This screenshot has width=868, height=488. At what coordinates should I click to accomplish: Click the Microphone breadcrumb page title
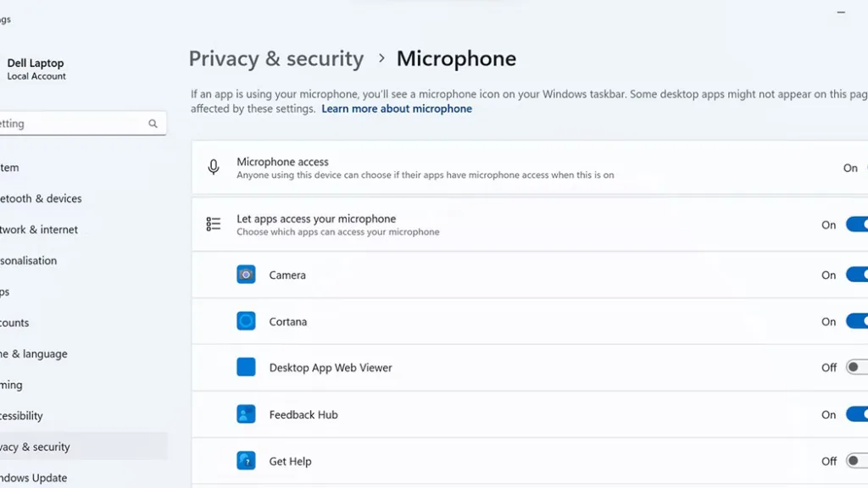pos(456,58)
